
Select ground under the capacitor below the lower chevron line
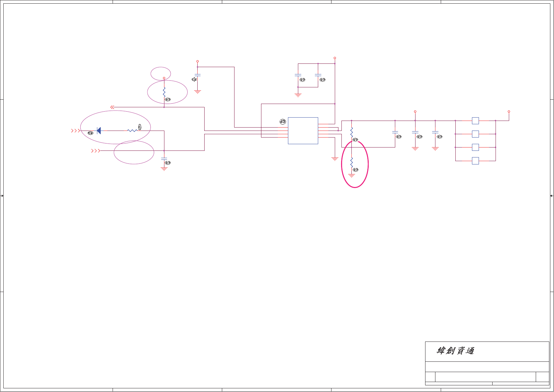click(164, 169)
